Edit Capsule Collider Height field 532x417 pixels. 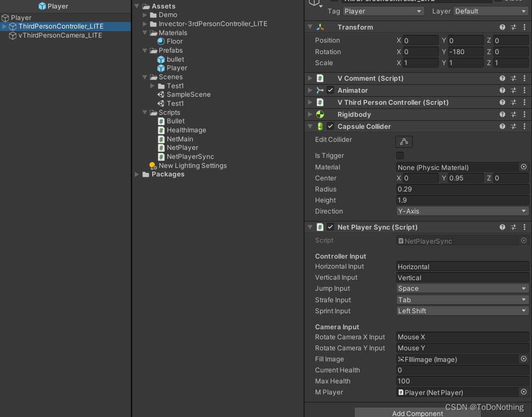(462, 200)
